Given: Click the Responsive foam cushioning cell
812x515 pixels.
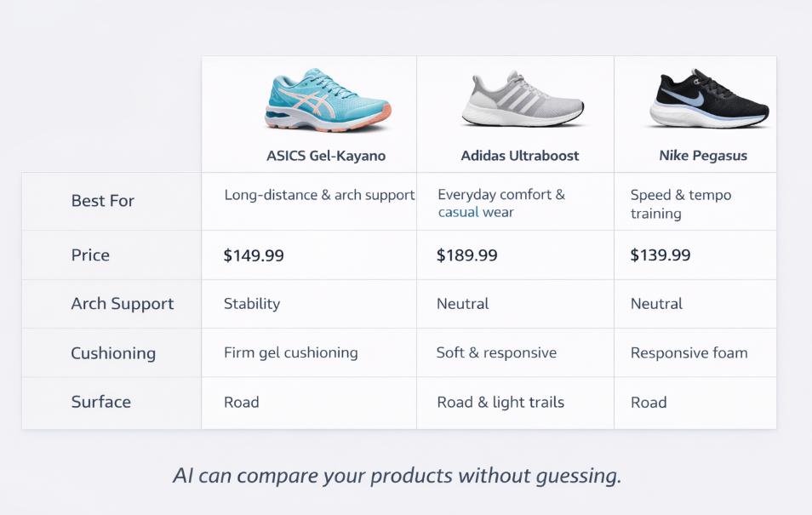Looking at the screenshot, I should [x=689, y=352].
